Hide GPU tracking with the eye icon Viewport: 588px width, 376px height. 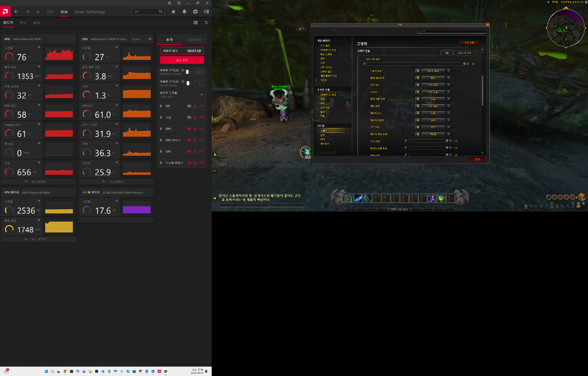[x=189, y=129]
